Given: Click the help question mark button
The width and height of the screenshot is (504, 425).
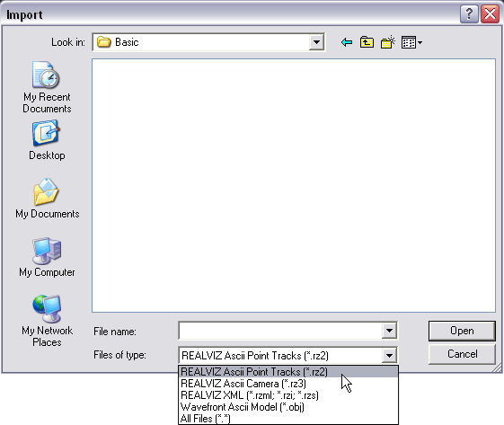Looking at the screenshot, I should point(469,14).
